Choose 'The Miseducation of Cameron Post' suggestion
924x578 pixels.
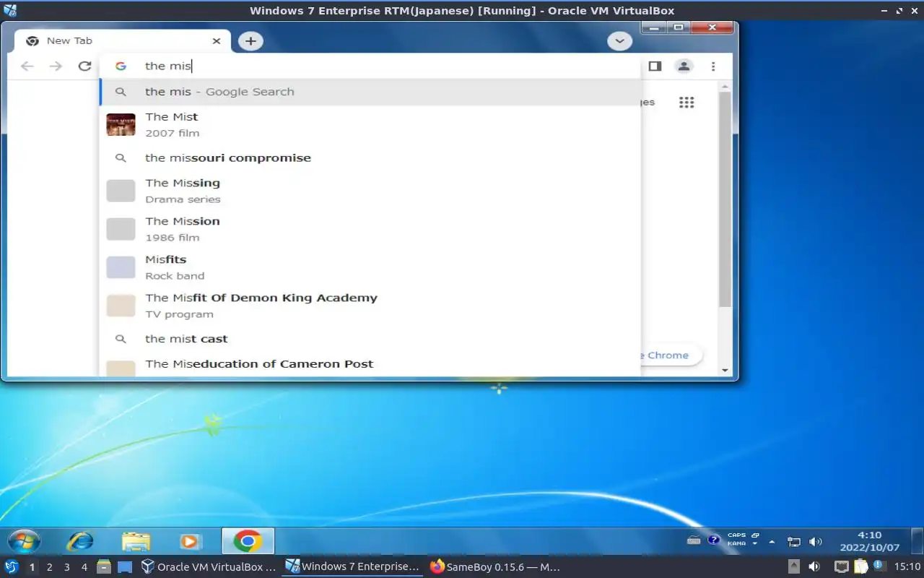click(x=370, y=365)
